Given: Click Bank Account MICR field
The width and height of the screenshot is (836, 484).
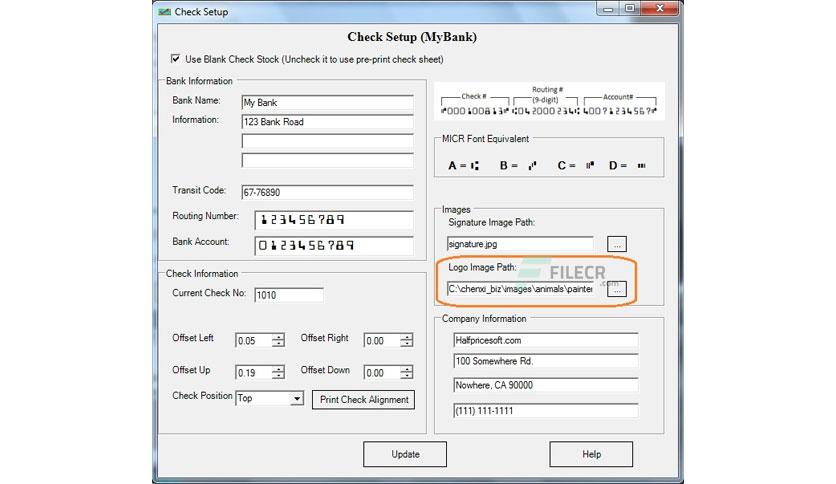Looking at the screenshot, I should coord(334,245).
